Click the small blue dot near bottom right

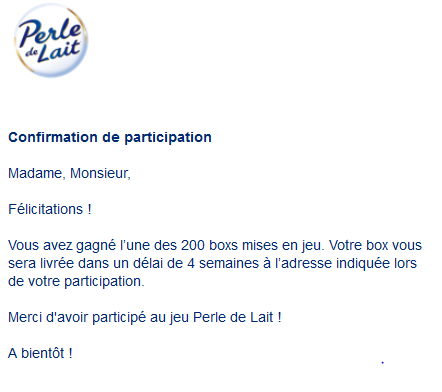[x=383, y=362]
